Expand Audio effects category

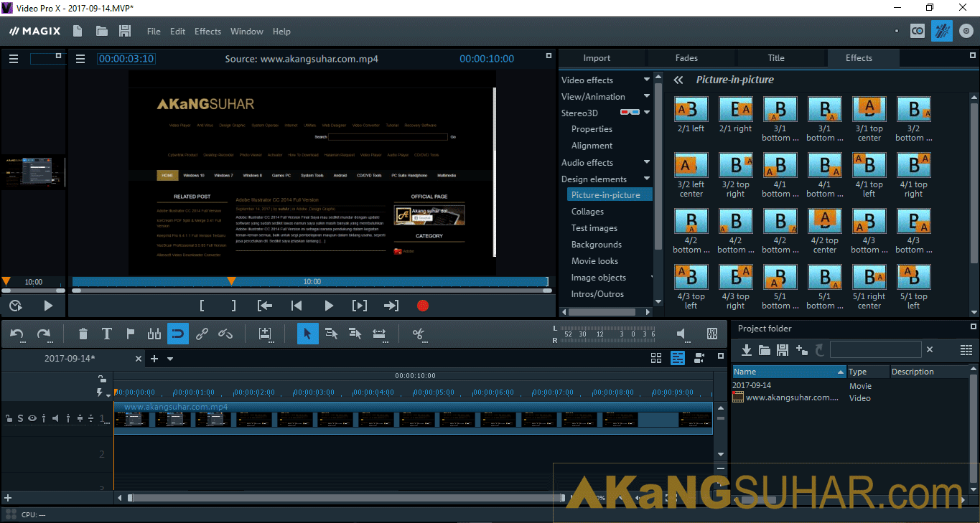coord(647,162)
